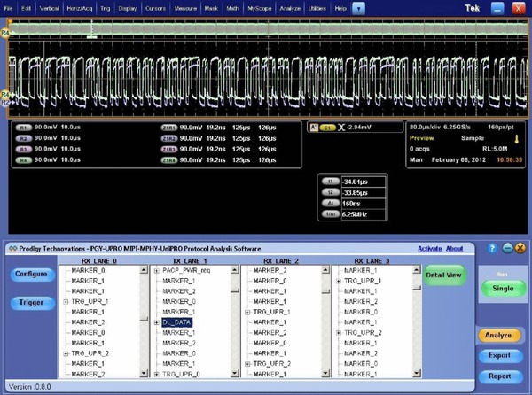The height and width of the screenshot is (395, 532).
Task: Click the Trigger button
Action: [x=31, y=303]
